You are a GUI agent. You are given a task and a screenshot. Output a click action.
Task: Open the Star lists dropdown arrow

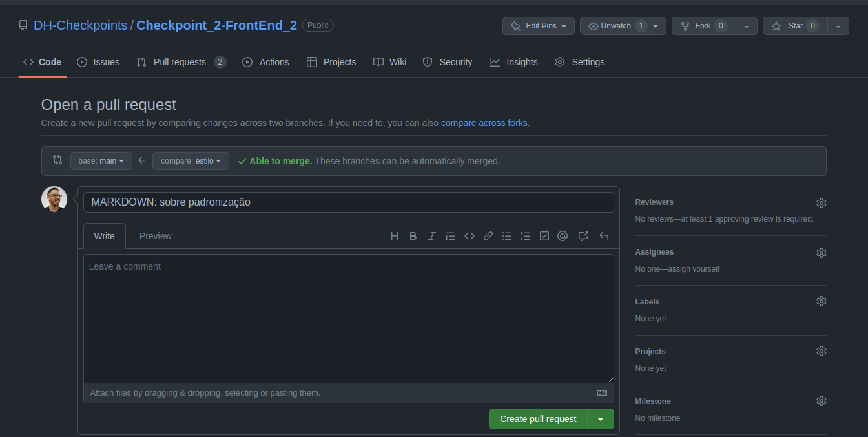(838, 26)
